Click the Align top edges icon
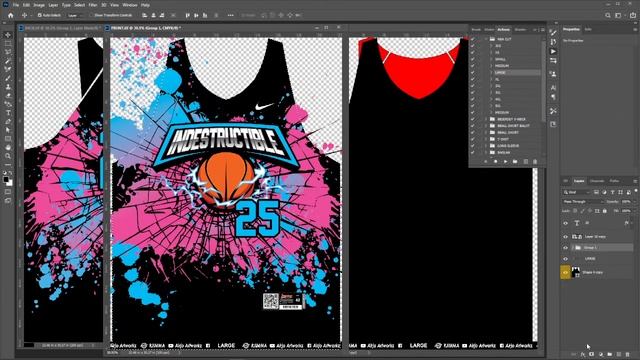640x360 pixels. click(x=187, y=15)
